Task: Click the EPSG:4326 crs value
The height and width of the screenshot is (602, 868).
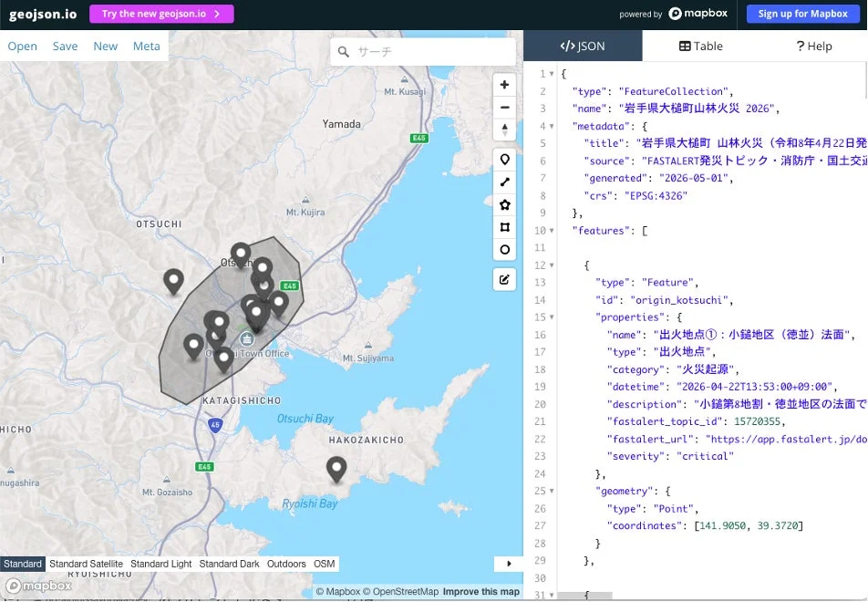Action: [656, 195]
